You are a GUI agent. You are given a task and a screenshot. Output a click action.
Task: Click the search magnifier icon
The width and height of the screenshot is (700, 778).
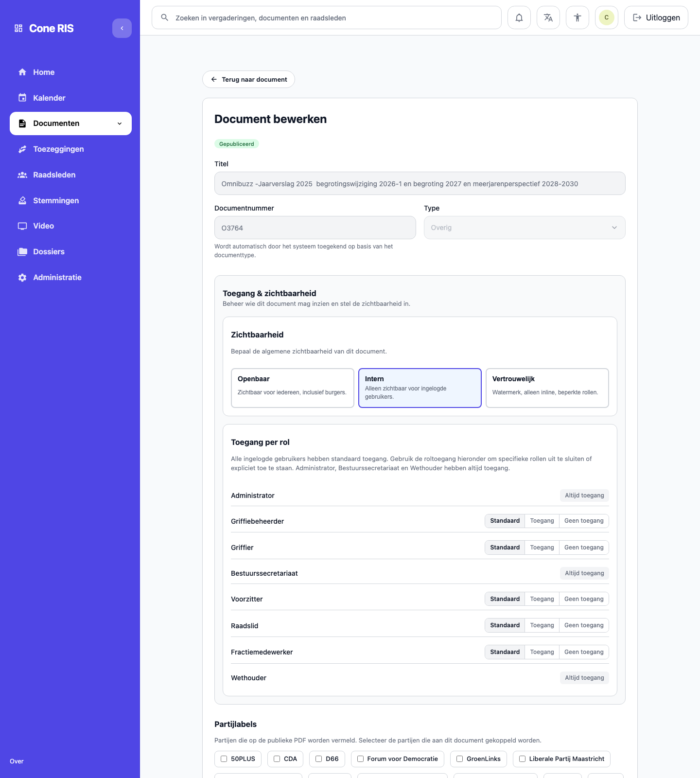coord(165,18)
